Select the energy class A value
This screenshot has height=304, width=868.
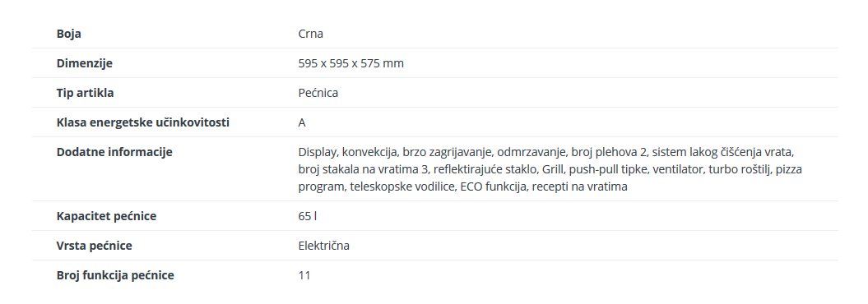tap(302, 122)
